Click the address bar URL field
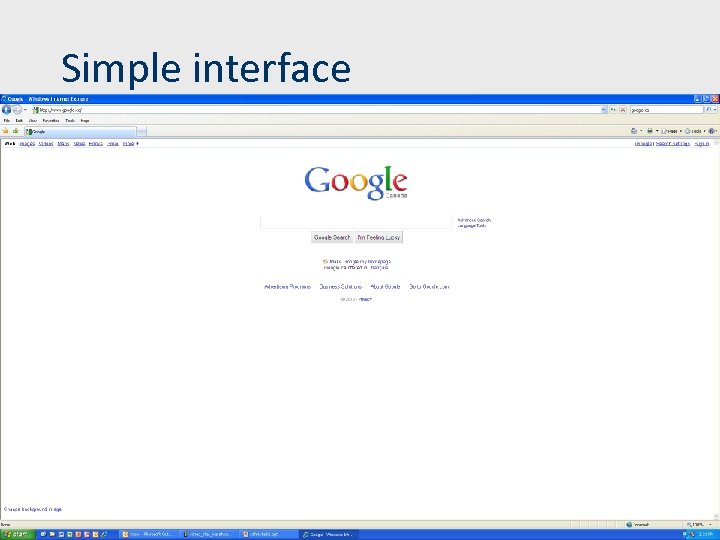 pos(316,110)
